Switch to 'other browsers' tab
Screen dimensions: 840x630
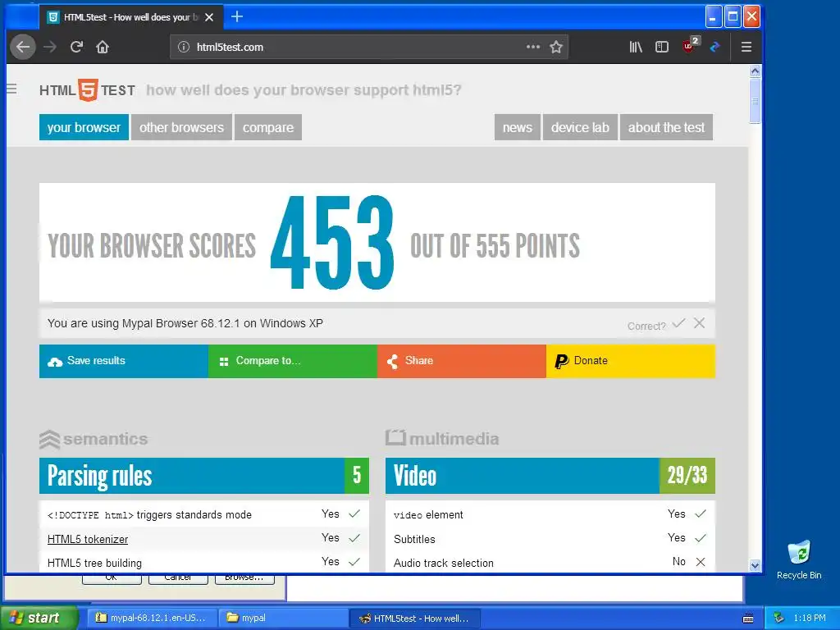(x=181, y=127)
